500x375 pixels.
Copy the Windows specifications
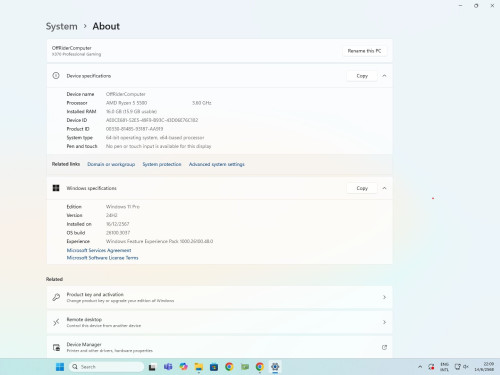point(362,188)
